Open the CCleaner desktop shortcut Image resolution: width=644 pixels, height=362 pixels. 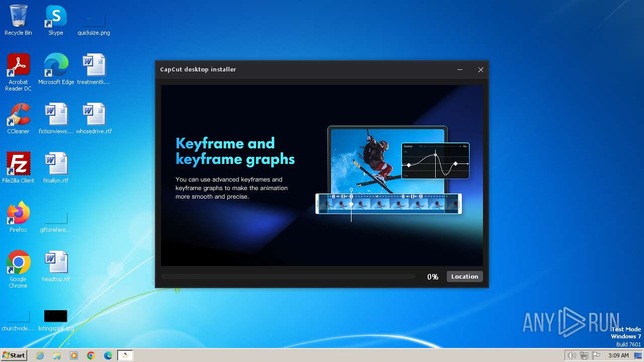[x=18, y=119]
